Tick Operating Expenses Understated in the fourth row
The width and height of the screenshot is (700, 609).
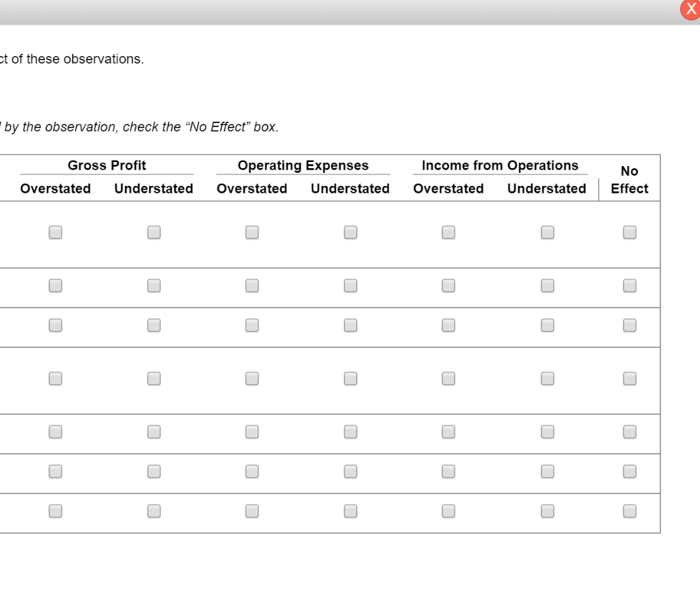[351, 379]
